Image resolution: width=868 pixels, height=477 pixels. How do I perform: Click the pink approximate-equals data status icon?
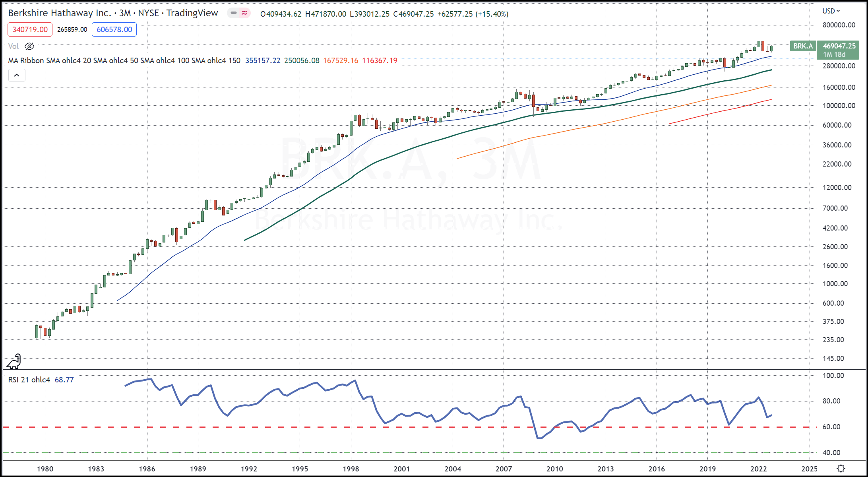point(244,13)
